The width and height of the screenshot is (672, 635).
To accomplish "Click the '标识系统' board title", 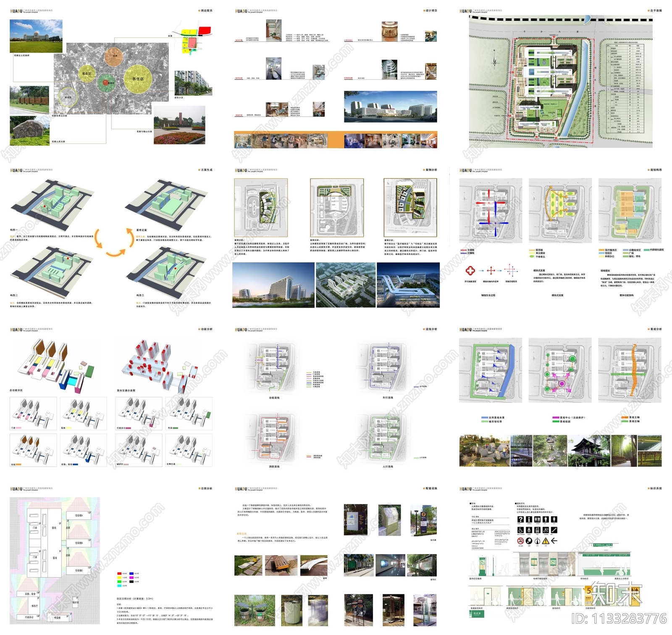I will click(655, 489).
